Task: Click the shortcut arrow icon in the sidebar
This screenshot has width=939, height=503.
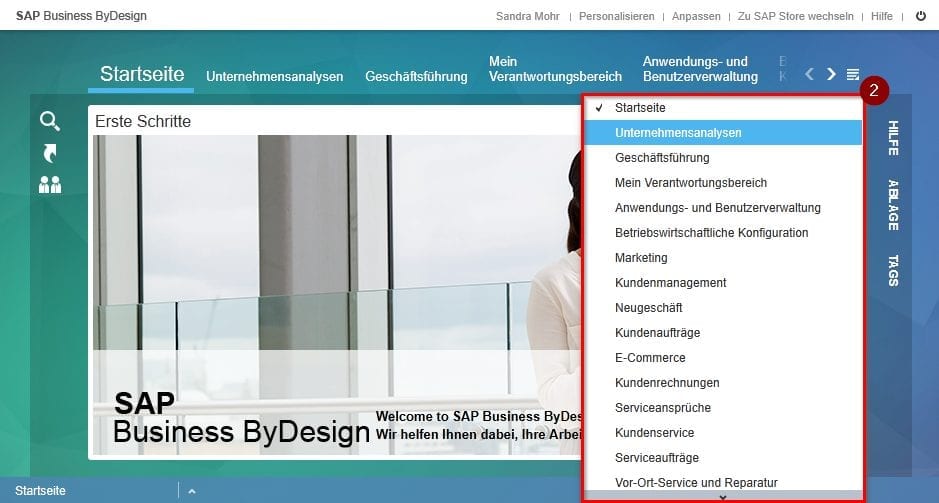Action: [x=50, y=153]
